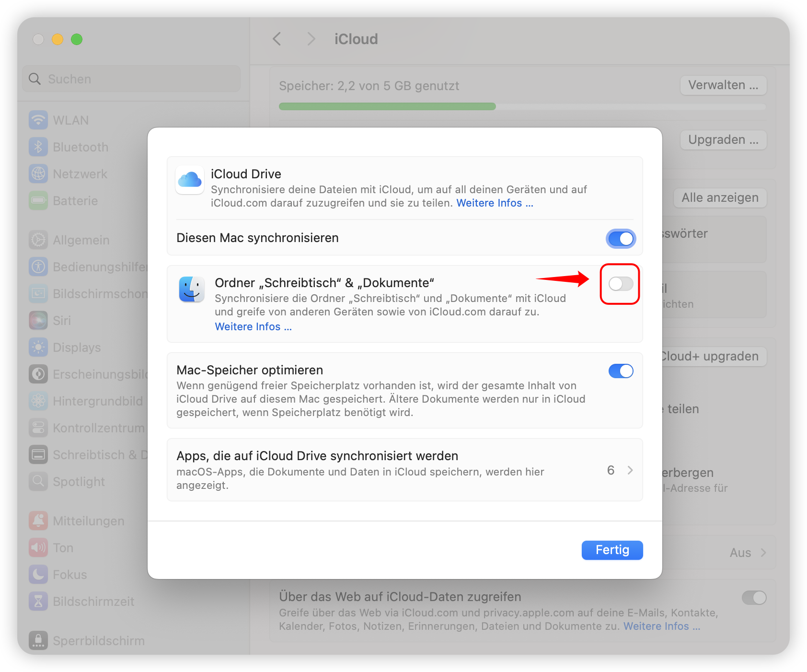
Task: Click the iCloud+ upgraden button
Action: (x=715, y=357)
